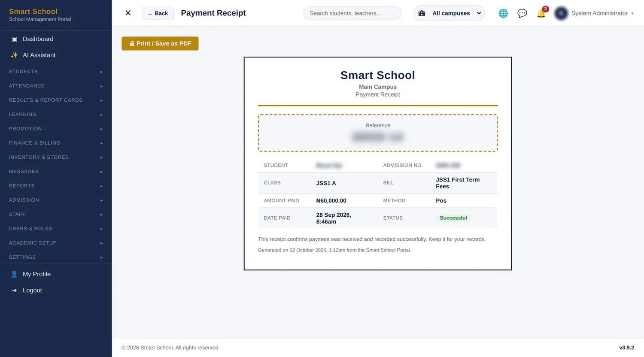
Task: Expand Promotion sidebar section
Action: 56,129
